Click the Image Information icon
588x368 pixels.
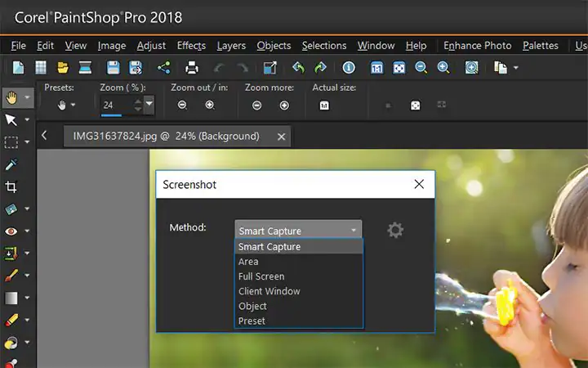click(349, 68)
